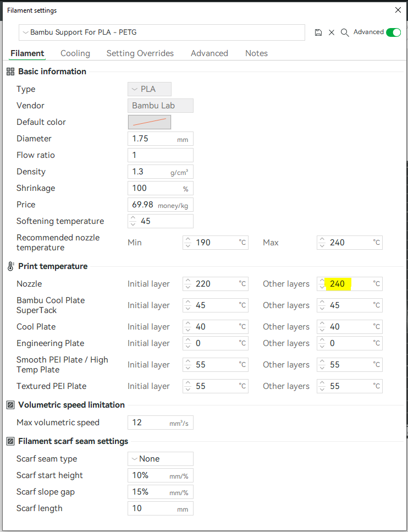The width and height of the screenshot is (408, 532).
Task: Click the Default color swatch
Action: 150,122
